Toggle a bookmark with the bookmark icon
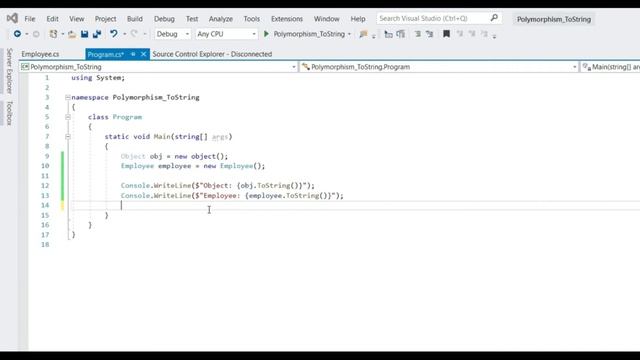The image size is (640, 360). pos(447,34)
